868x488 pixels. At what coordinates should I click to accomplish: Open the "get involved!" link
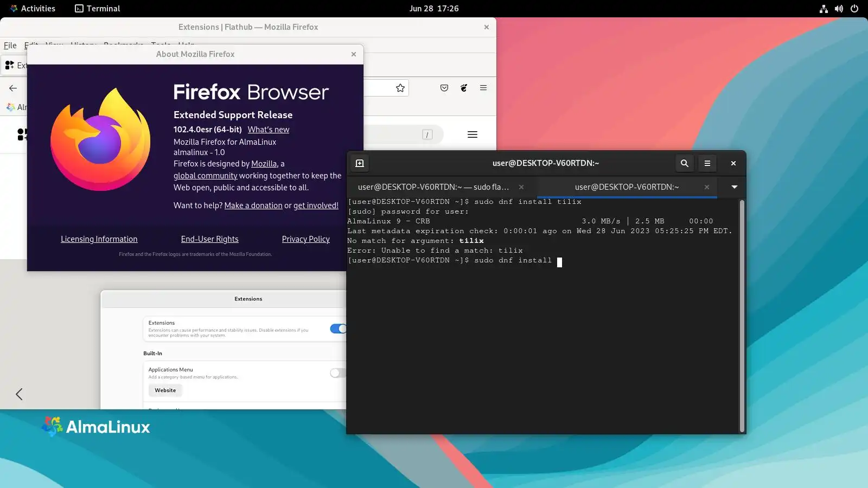(316, 206)
